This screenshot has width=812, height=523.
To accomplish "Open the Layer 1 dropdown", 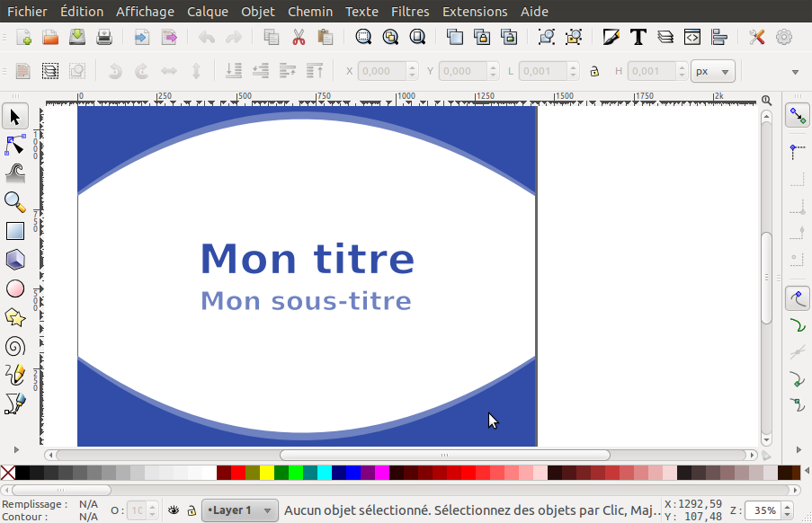I will click(239, 510).
